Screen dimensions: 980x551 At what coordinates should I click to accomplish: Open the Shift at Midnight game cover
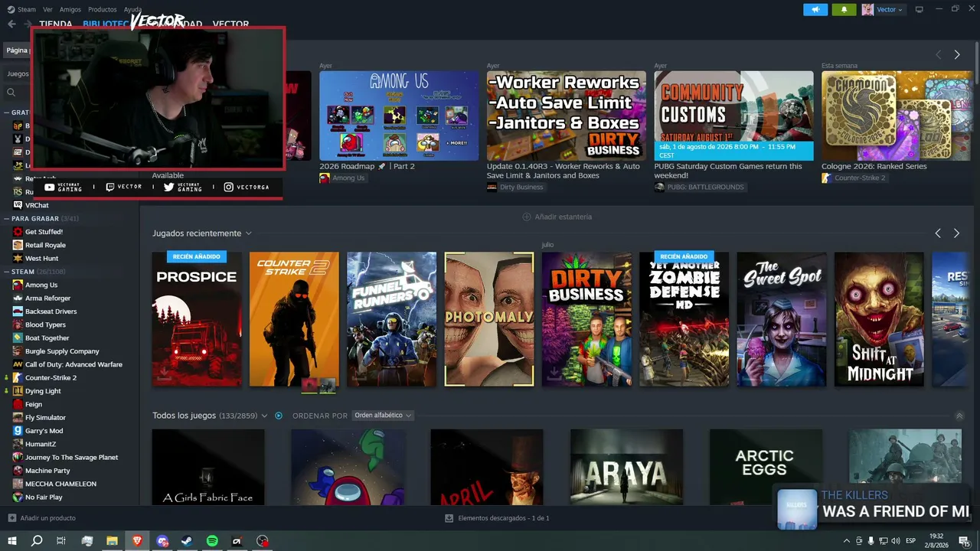[x=879, y=319]
